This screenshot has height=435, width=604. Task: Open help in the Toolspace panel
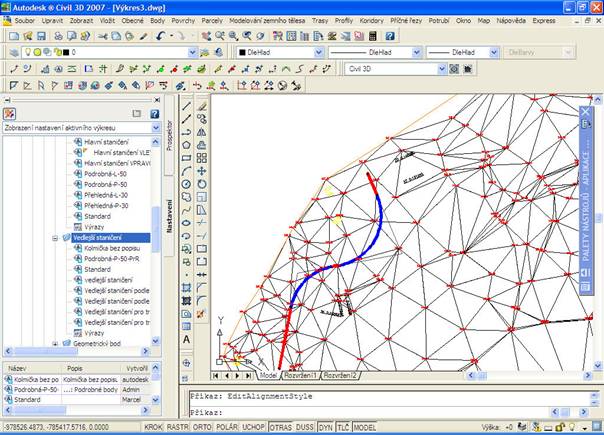pos(154,113)
